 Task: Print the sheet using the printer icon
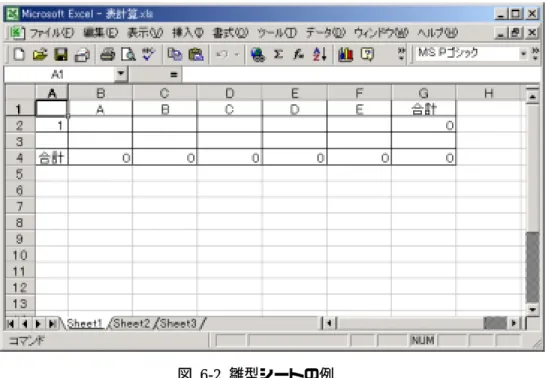pyautogui.click(x=107, y=54)
